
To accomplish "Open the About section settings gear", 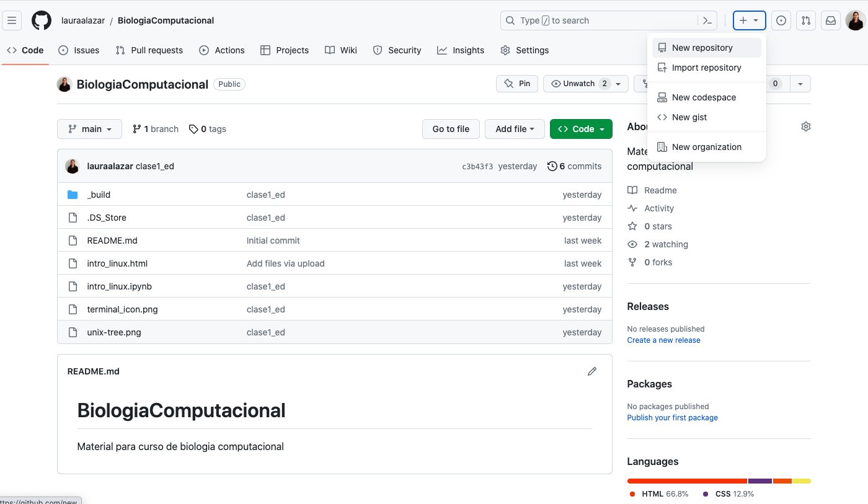I will point(805,126).
